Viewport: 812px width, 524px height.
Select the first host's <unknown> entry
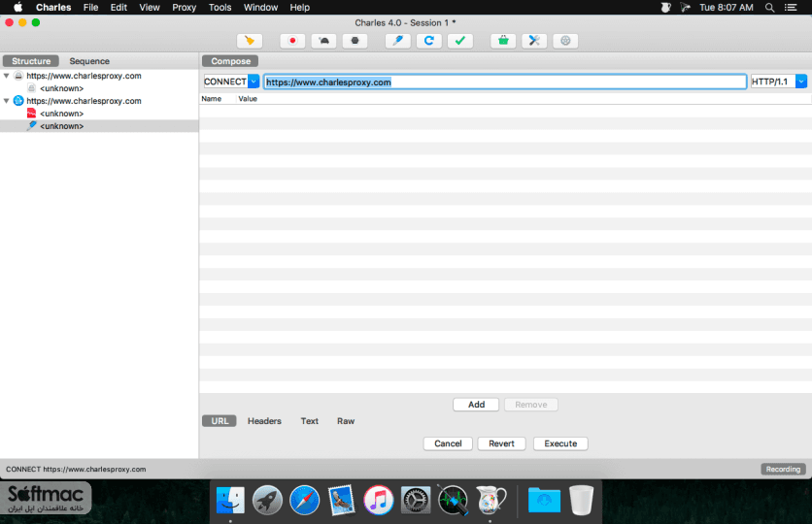pyautogui.click(x=61, y=88)
